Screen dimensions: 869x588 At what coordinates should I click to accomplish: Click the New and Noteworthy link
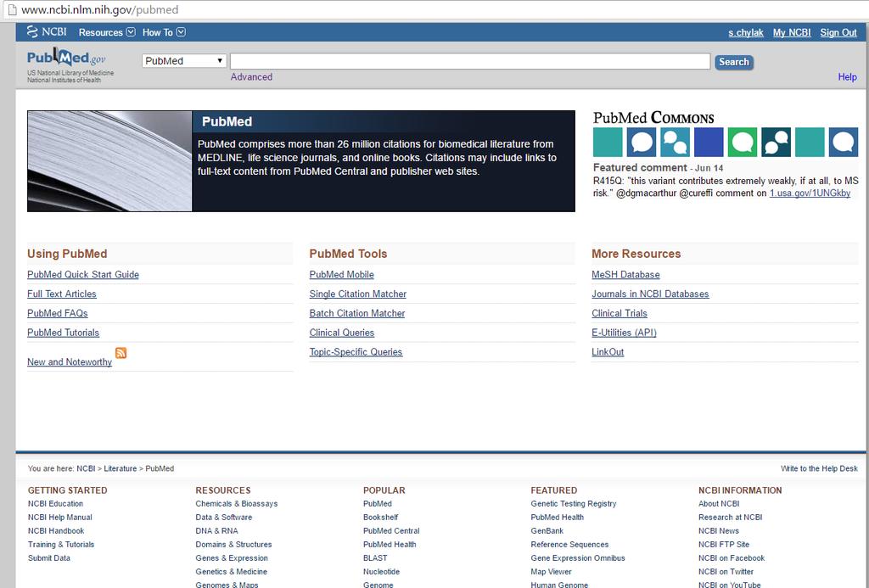pyautogui.click(x=70, y=362)
